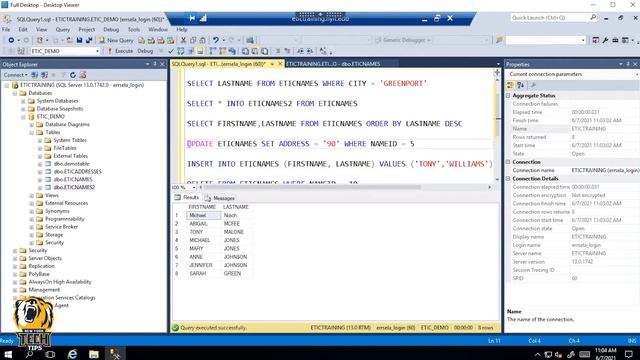Open a Database Engine Query from toolbar

point(141,40)
